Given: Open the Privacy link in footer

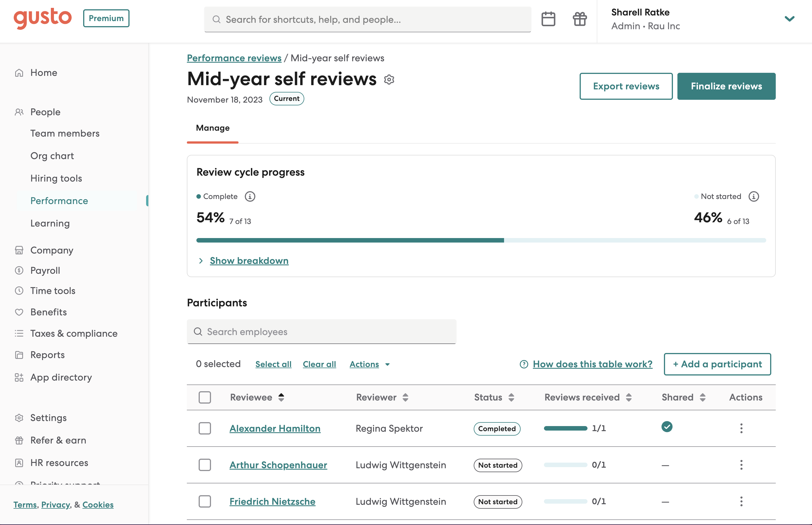Looking at the screenshot, I should pos(56,505).
